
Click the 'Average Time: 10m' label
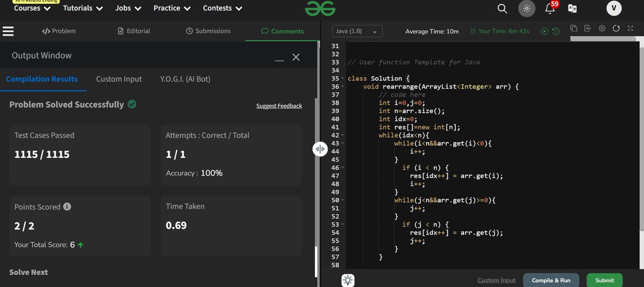pyautogui.click(x=432, y=31)
